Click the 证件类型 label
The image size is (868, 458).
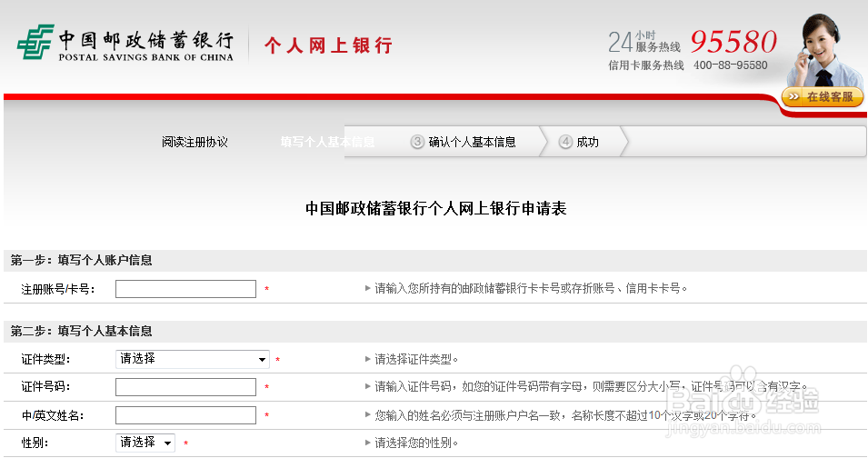(46, 360)
